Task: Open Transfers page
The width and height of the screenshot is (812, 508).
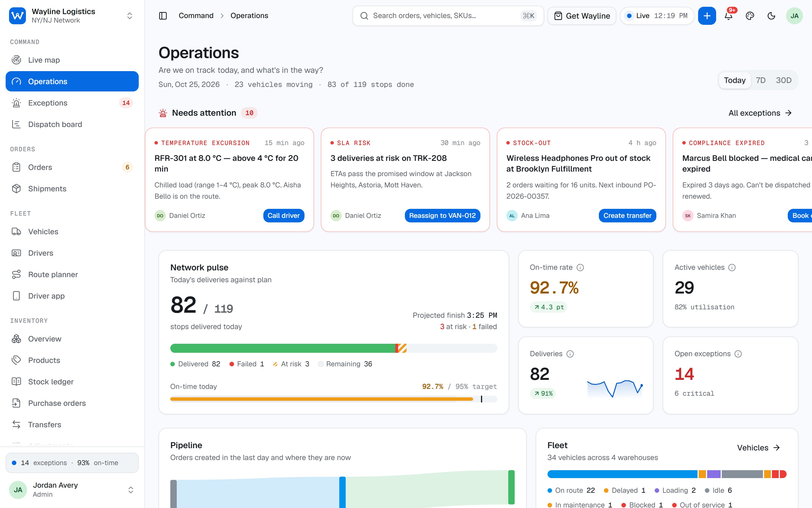Action: click(x=72, y=425)
